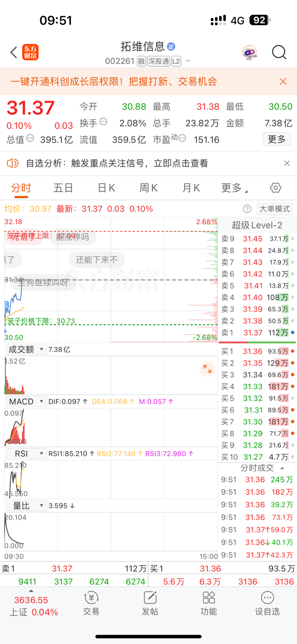This screenshot has width=297, height=644.
Task: Tap the RSI indicator chart panel
Action: tap(111, 480)
